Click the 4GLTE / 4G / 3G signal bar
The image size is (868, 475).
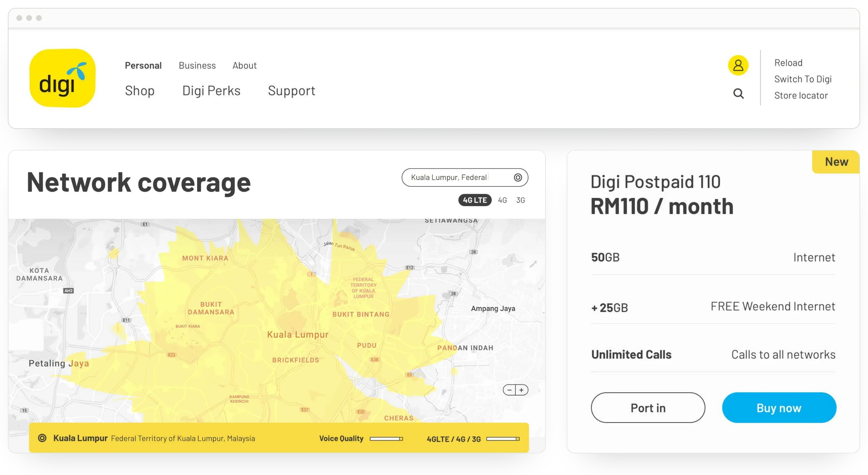(x=503, y=439)
